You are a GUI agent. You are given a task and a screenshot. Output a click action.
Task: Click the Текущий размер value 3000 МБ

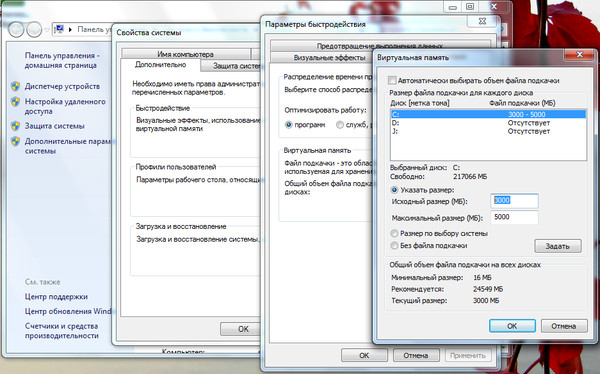point(486,301)
